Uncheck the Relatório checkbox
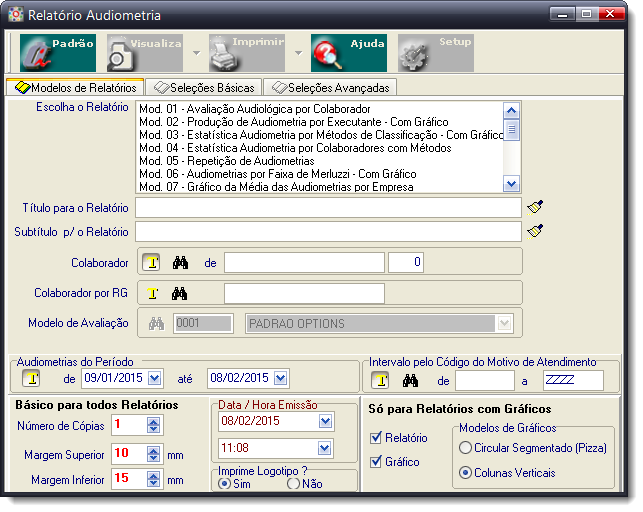Screen dimensions: 643x512 [375, 438]
